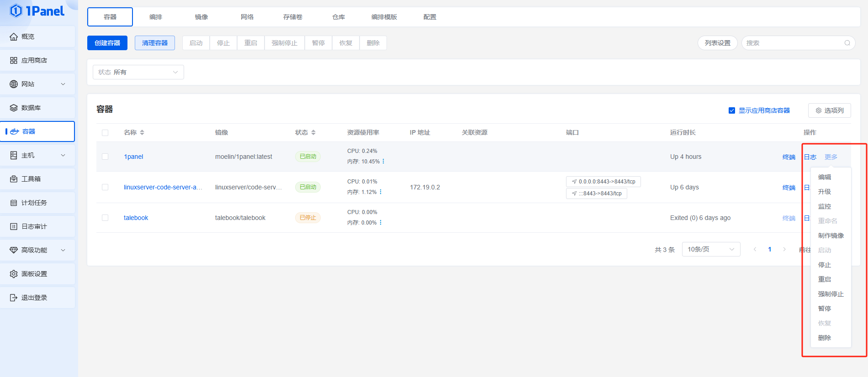Switch to the 编排模版 tab
The width and height of the screenshot is (868, 377).
click(384, 17)
